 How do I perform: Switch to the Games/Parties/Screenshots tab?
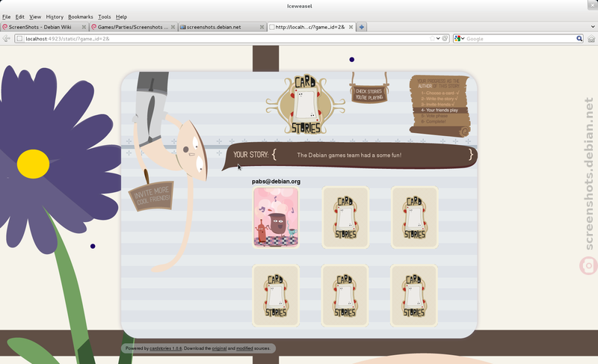(134, 27)
